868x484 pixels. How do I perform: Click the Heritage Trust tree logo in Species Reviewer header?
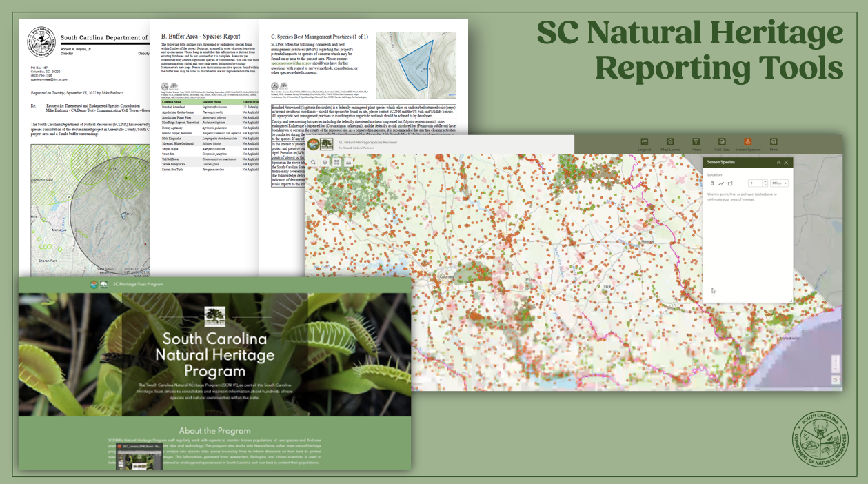327,144
